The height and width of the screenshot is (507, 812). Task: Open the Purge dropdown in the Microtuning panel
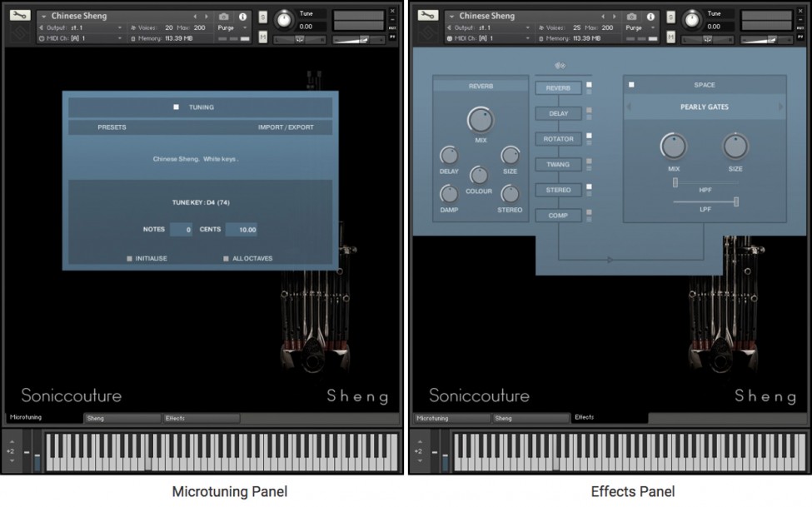point(233,27)
